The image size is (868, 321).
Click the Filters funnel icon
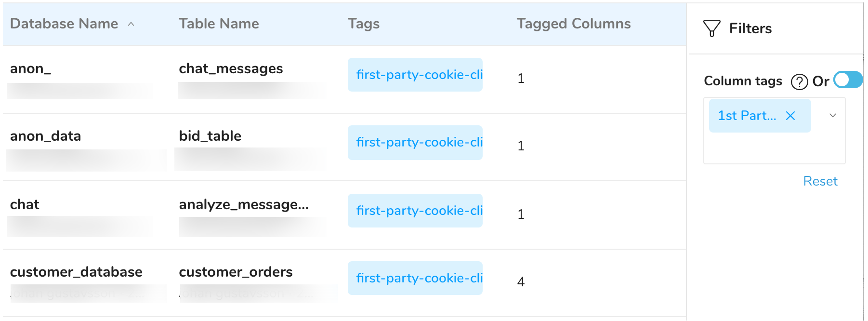711,28
